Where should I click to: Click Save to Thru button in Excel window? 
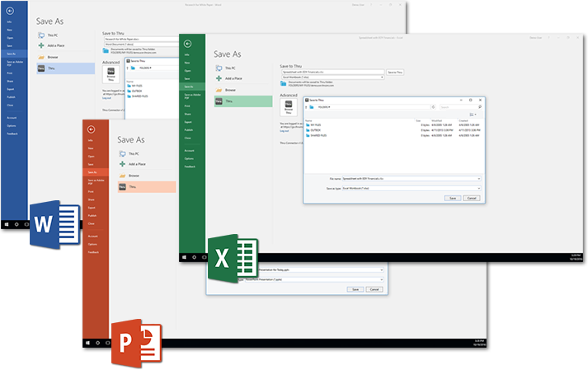click(x=395, y=72)
